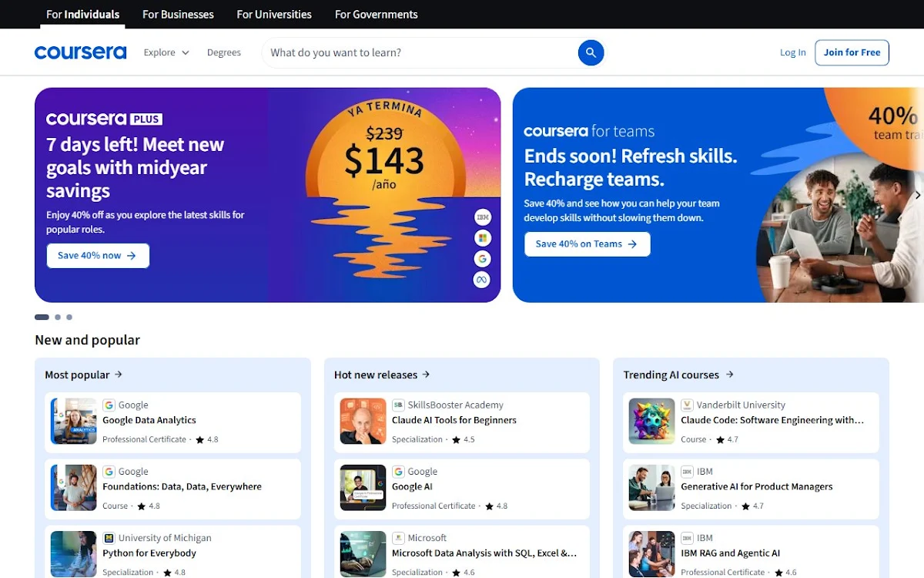The height and width of the screenshot is (578, 924).
Task: Open the Most popular section link
Action: pyautogui.click(x=84, y=375)
